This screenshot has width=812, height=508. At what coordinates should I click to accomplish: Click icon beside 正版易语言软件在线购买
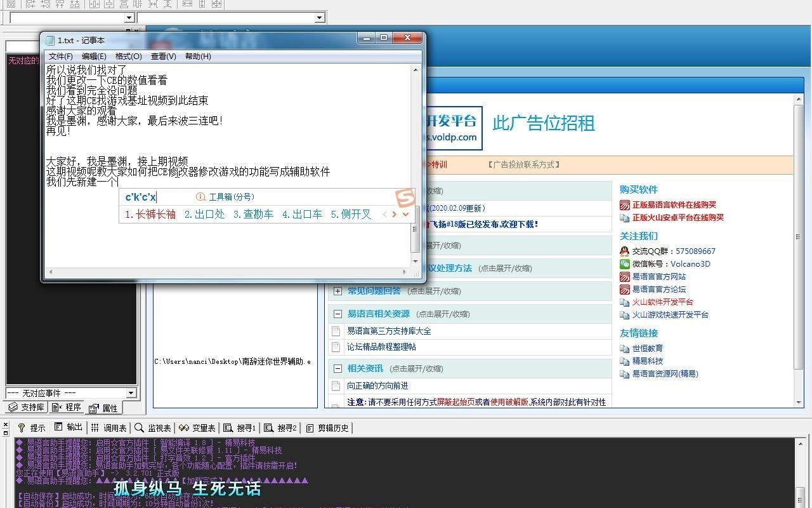pos(625,205)
